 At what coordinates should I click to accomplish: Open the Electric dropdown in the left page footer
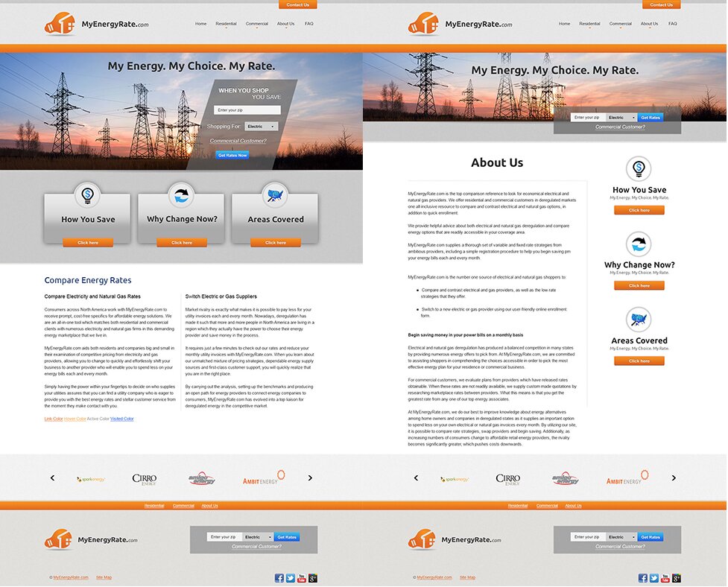(258, 537)
